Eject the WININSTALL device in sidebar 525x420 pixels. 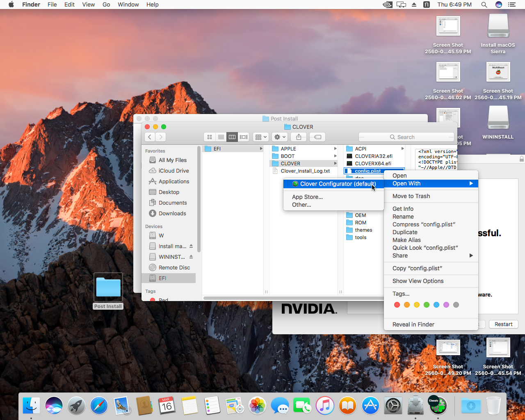[191, 257]
